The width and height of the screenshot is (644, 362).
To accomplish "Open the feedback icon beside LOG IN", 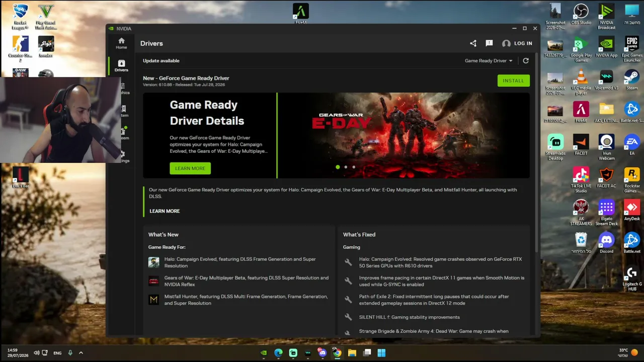I will (x=489, y=43).
